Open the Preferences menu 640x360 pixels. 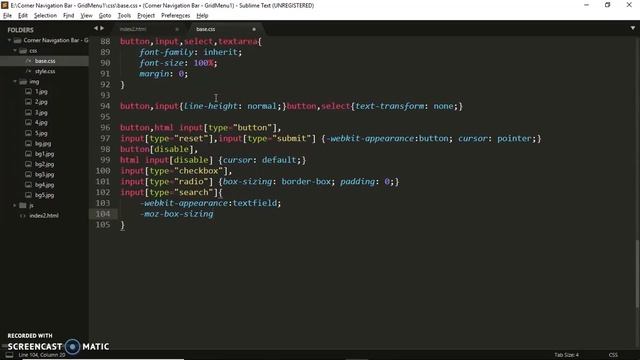[176, 16]
